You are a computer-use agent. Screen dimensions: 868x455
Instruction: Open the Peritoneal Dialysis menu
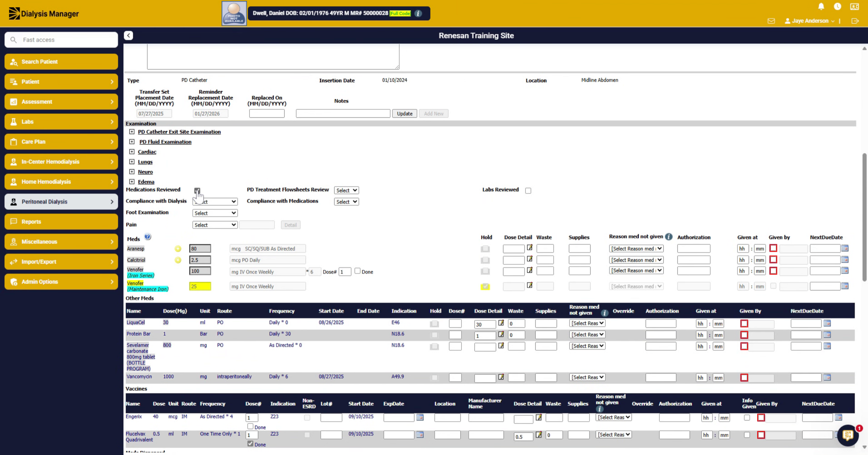(61, 202)
